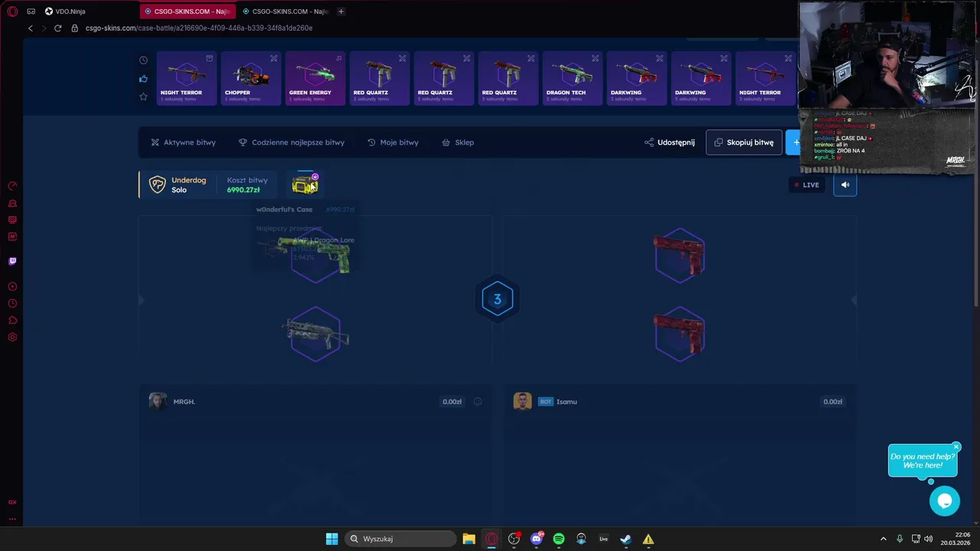The width and height of the screenshot is (980, 551).
Task: Dismiss the 'Do you need help?' popup
Action: [956, 447]
